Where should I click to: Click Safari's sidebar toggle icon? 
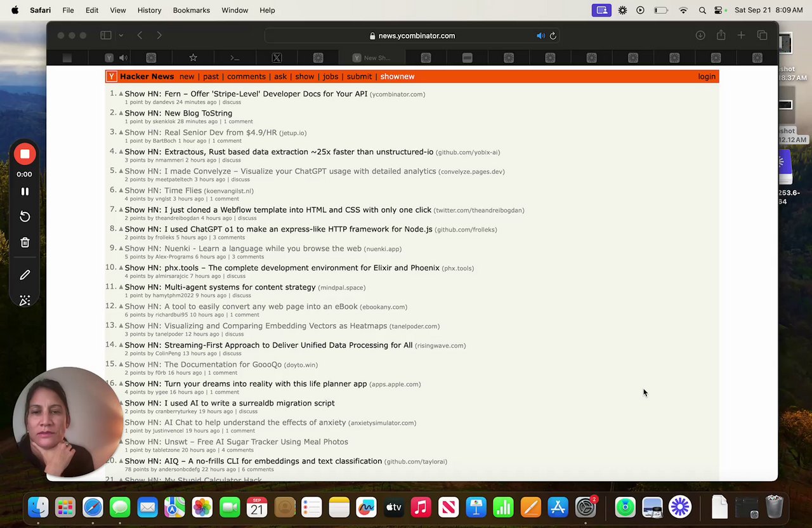coord(106,36)
